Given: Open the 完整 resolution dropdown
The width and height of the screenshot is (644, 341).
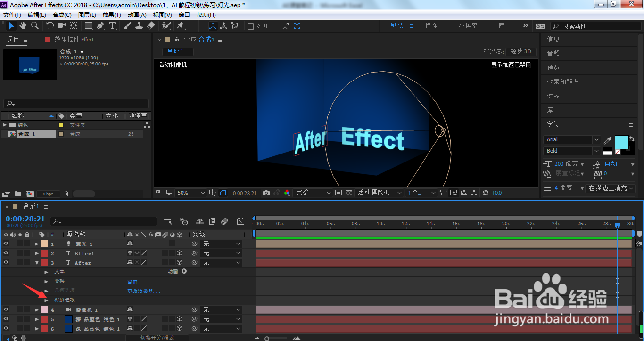Looking at the screenshot, I should click(313, 193).
